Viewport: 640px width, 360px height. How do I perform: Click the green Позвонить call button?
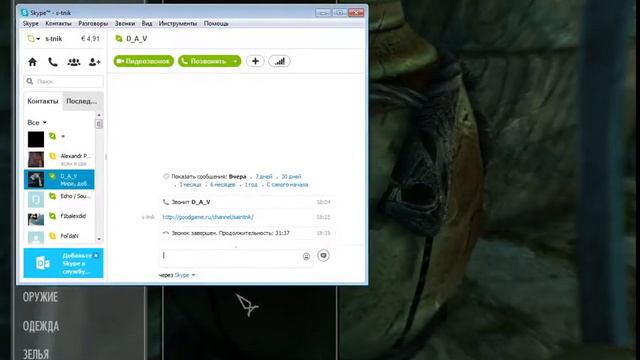tap(204, 61)
